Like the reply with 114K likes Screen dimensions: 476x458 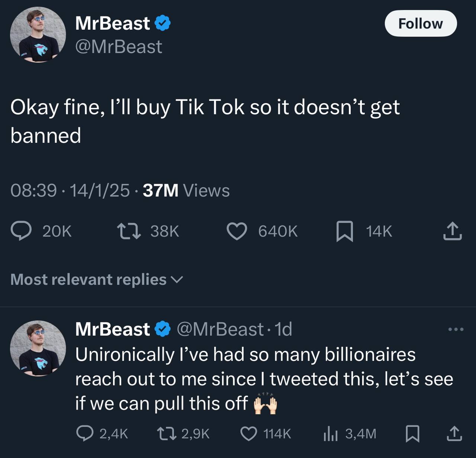tap(249, 433)
